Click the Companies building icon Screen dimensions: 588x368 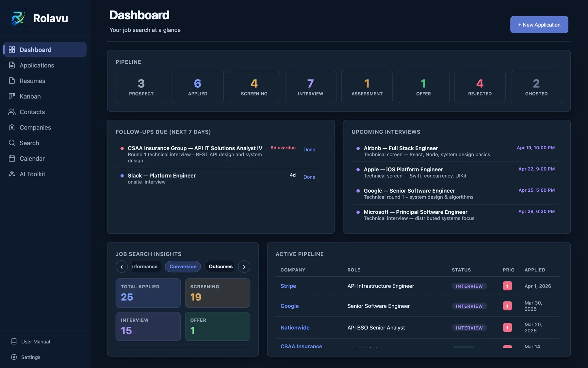12,127
